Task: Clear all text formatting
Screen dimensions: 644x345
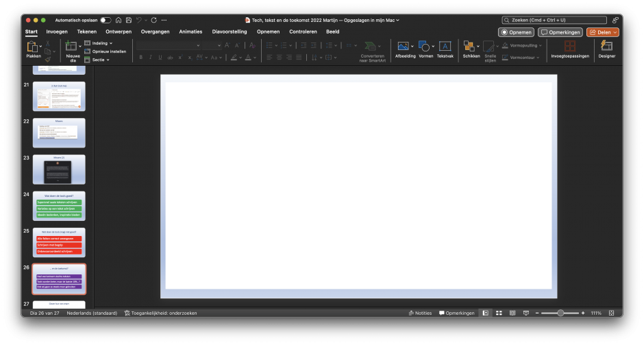Action: [x=252, y=45]
